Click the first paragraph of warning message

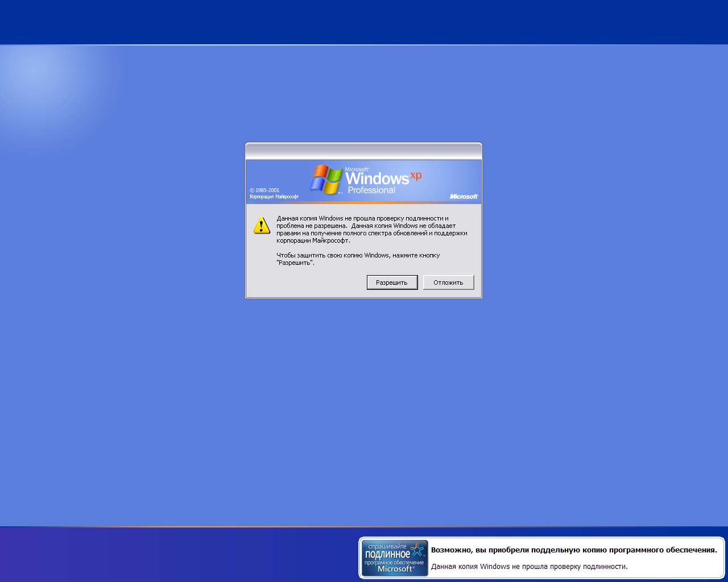(371, 229)
